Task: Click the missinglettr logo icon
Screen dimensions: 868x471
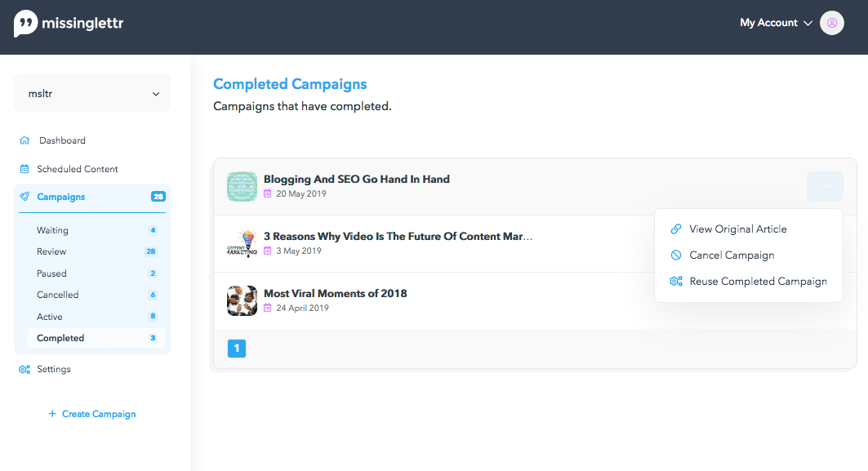Action: [25, 24]
